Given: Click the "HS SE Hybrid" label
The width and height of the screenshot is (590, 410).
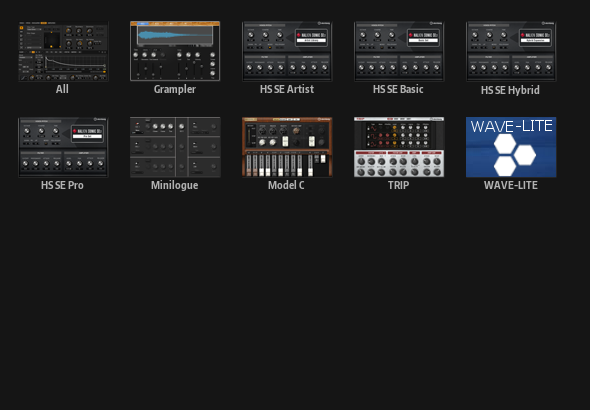Looking at the screenshot, I should (510, 90).
